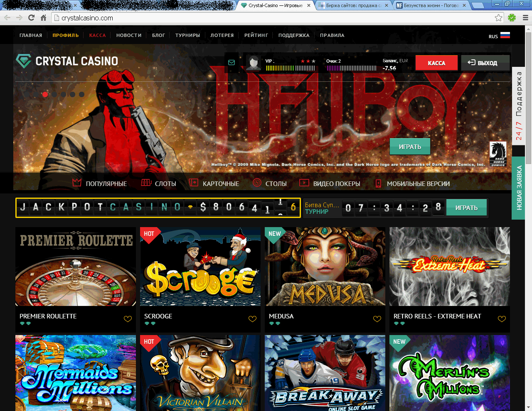532x411 pixels.
Task: Click the Очки points progress bar
Action: [x=352, y=68]
